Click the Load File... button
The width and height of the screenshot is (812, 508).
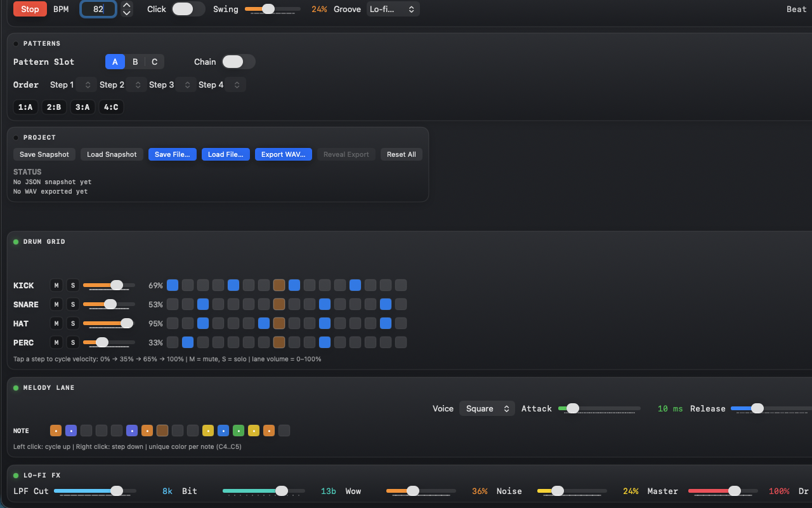pyautogui.click(x=225, y=154)
